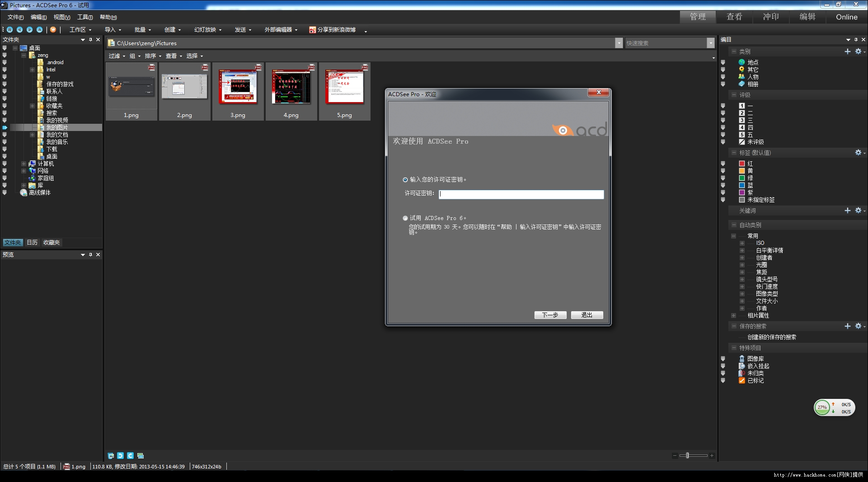Select 3.png thumbnail
Viewport: 868px width, 482px height.
pos(238,91)
